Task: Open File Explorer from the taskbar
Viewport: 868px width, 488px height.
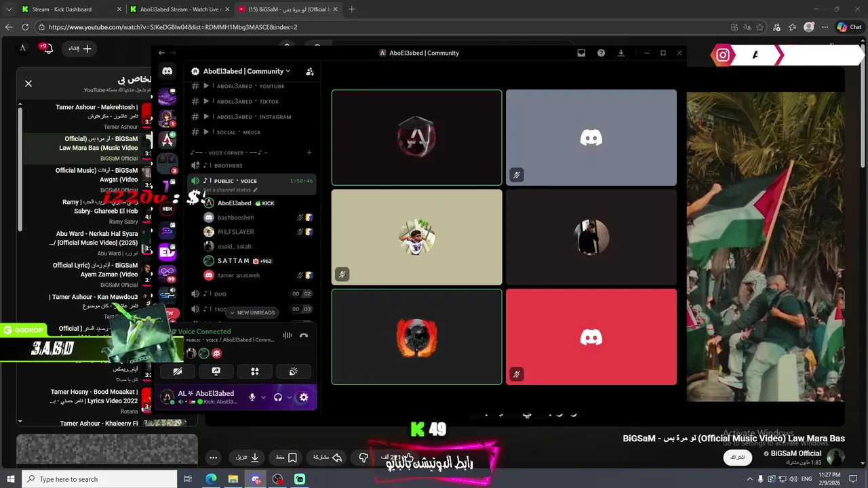Action: [x=233, y=479]
